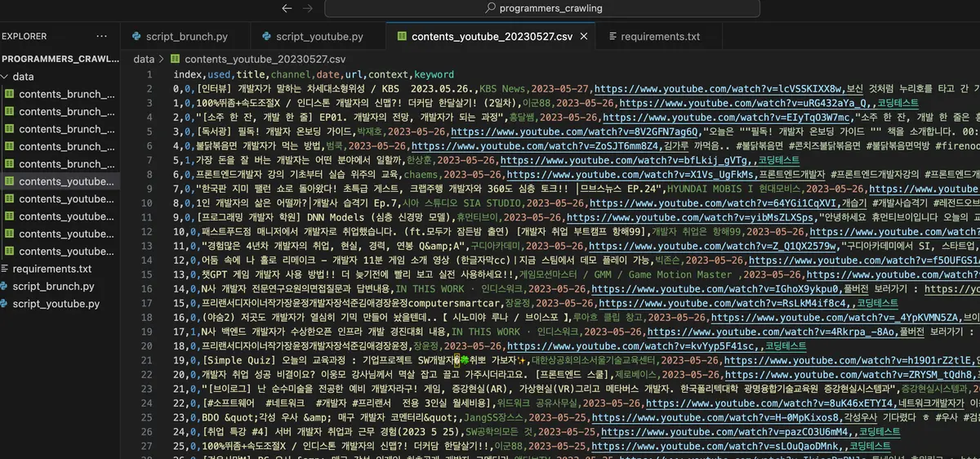Go back using the left arrow
980x459 pixels.
pyautogui.click(x=286, y=8)
